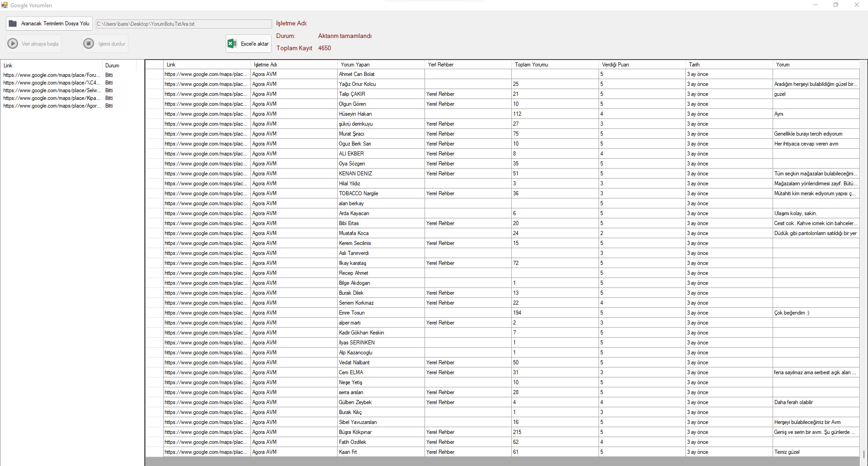Click the link cell in Fatih Özdilek row
This screenshot has height=466, width=868.
pyautogui.click(x=207, y=442)
